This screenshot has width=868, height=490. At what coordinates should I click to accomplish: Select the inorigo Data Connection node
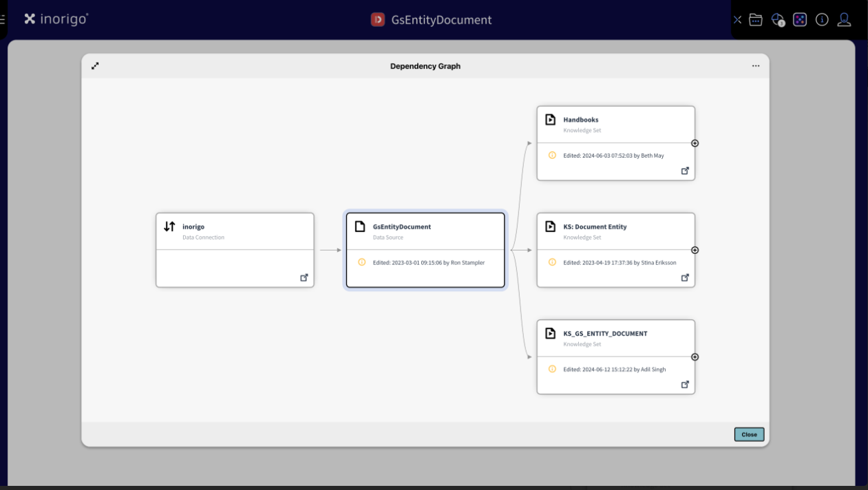click(x=235, y=232)
